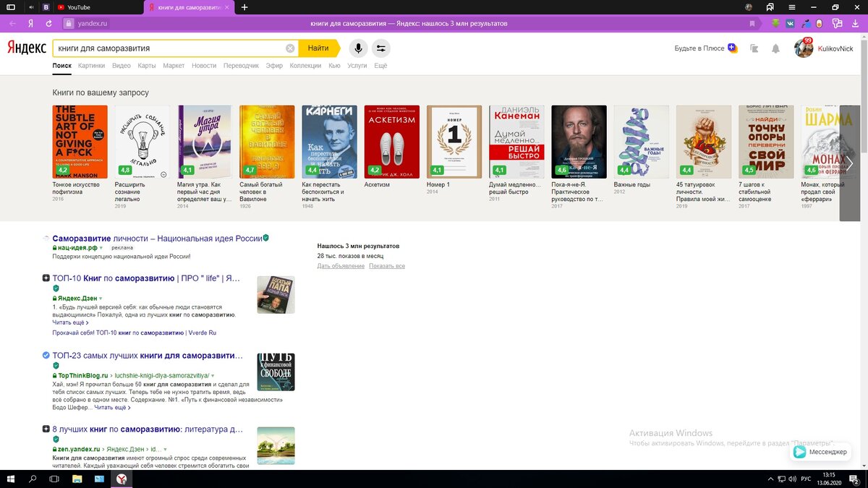Open ТОП-23 самых лучших книги result link

coord(148,356)
